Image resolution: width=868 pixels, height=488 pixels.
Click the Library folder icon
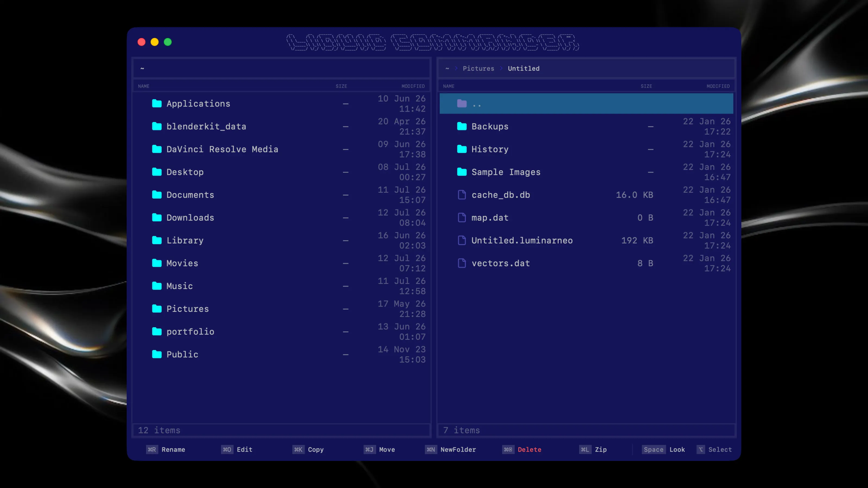[x=157, y=240]
